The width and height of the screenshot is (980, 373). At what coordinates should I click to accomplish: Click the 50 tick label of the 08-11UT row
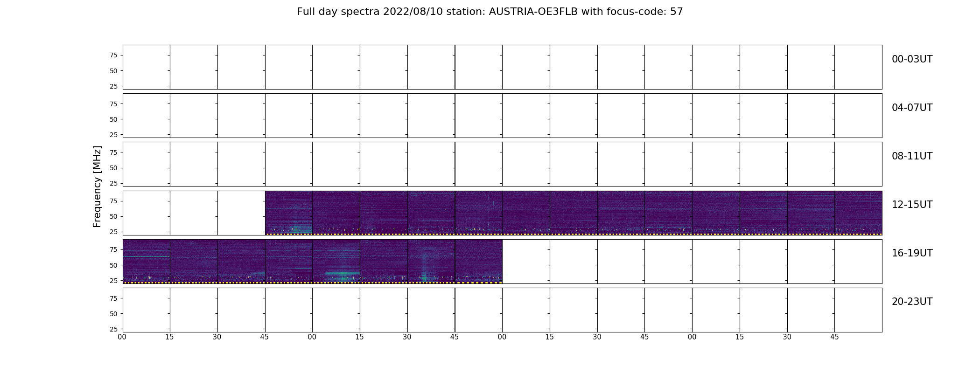pyautogui.click(x=113, y=168)
